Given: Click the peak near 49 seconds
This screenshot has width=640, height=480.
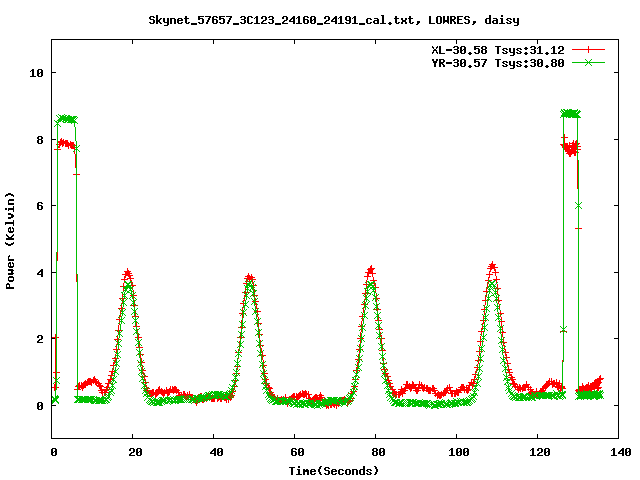Looking at the screenshot, I should point(249,278).
